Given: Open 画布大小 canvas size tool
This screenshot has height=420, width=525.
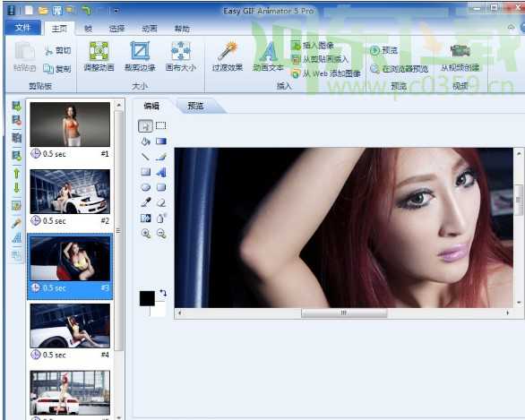Looking at the screenshot, I should [181, 56].
